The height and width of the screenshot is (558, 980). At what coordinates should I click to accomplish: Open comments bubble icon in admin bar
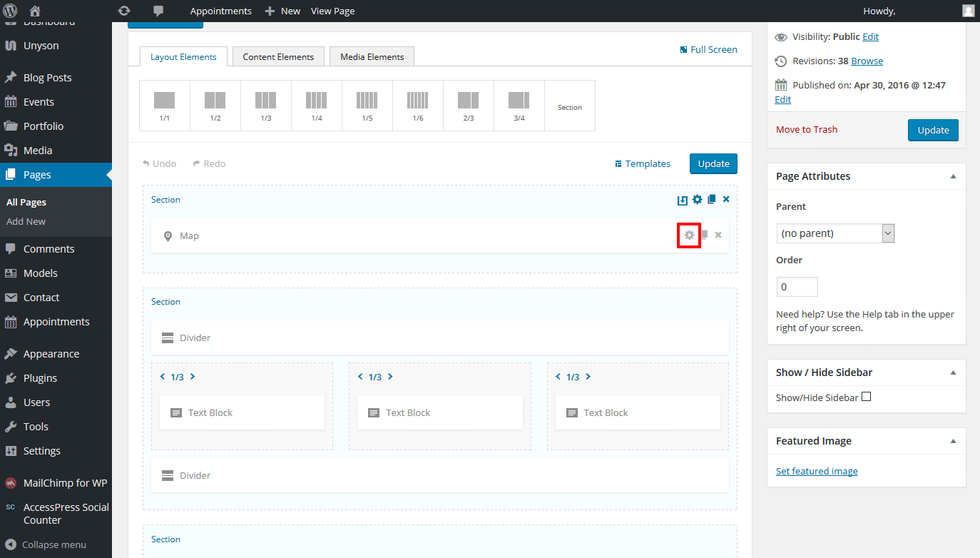tap(158, 11)
